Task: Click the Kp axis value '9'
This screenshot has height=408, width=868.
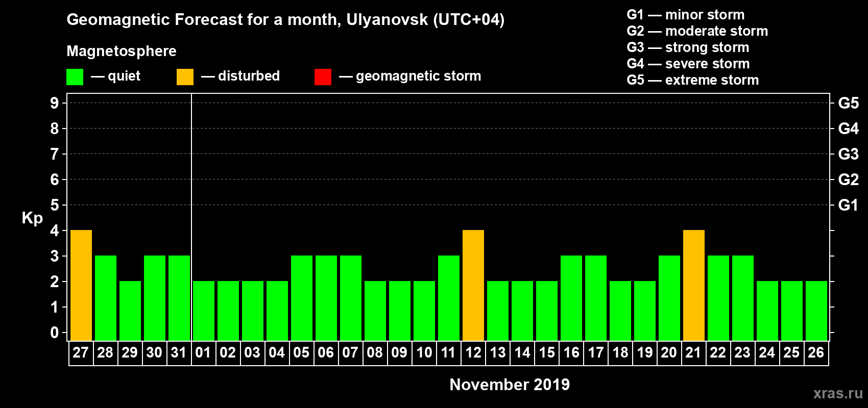Action: click(55, 103)
